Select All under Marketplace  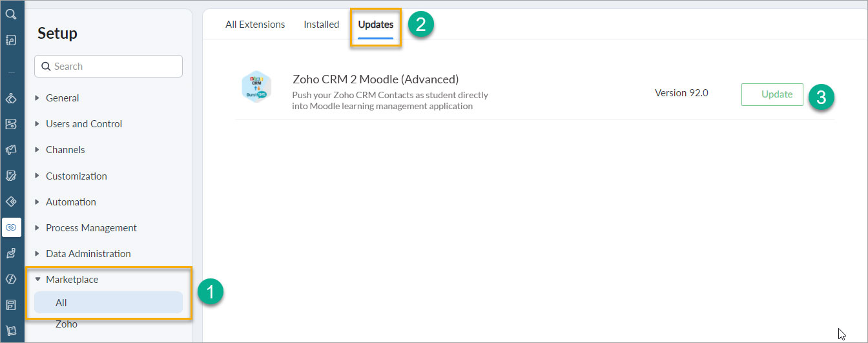[x=108, y=302]
